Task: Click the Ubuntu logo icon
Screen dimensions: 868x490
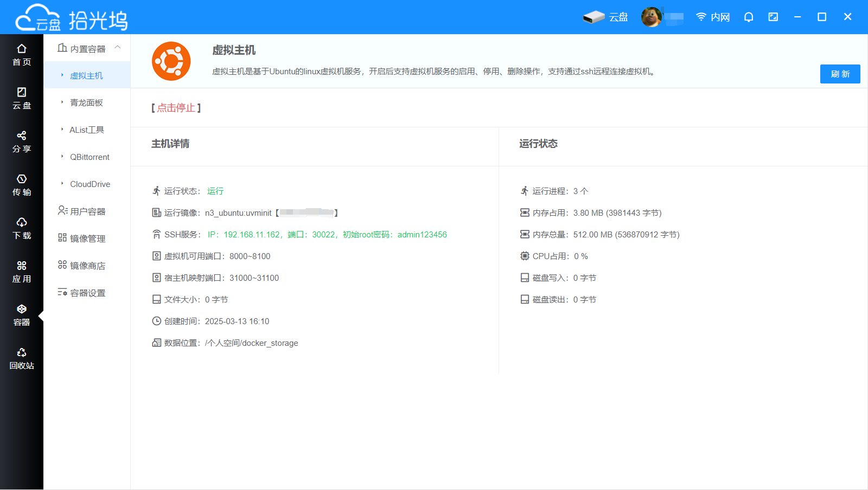Action: click(x=171, y=61)
